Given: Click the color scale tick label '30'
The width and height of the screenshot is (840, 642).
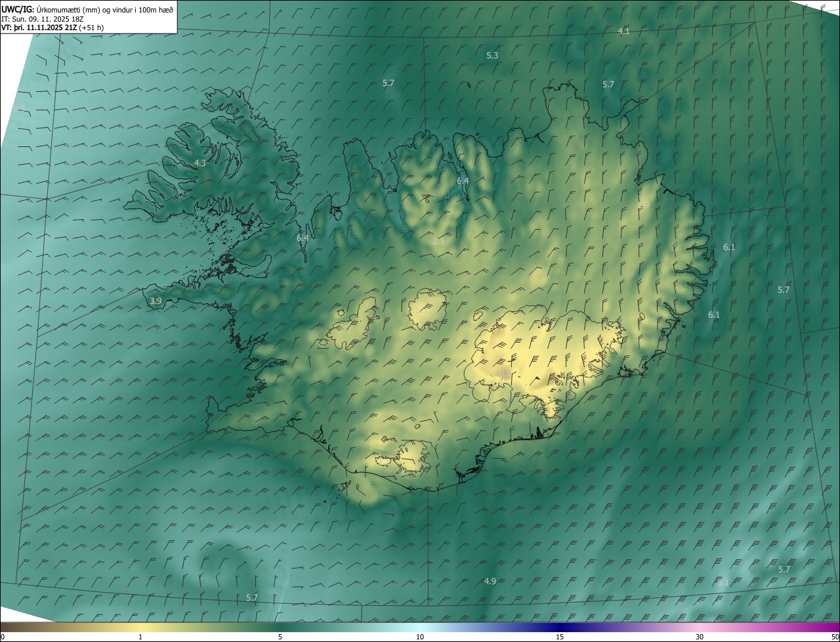Looking at the screenshot, I should click(700, 637).
